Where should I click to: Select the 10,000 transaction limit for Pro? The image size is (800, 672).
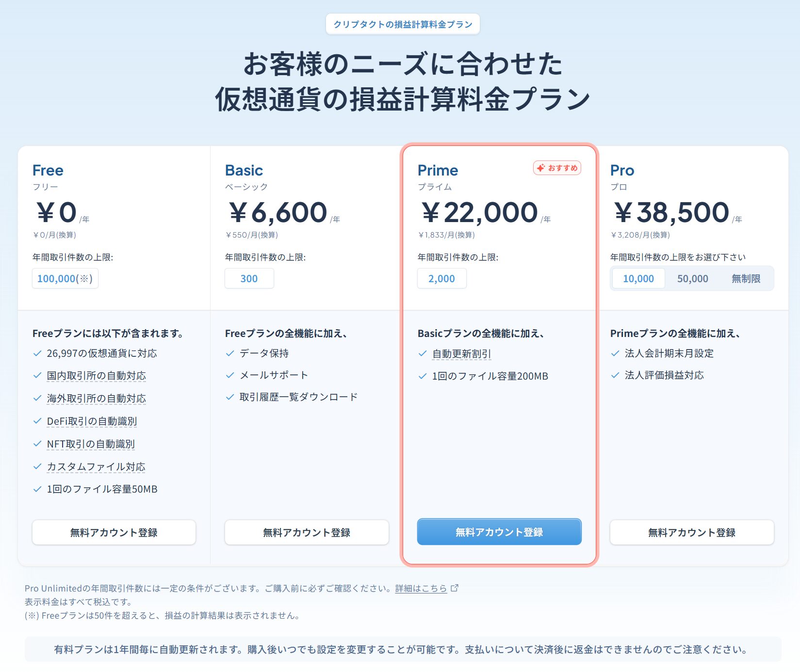(x=638, y=278)
